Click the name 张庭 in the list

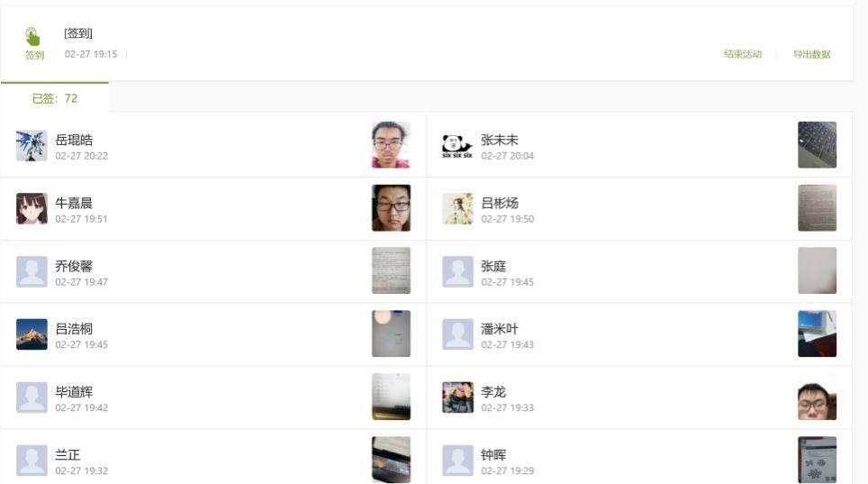click(x=493, y=266)
